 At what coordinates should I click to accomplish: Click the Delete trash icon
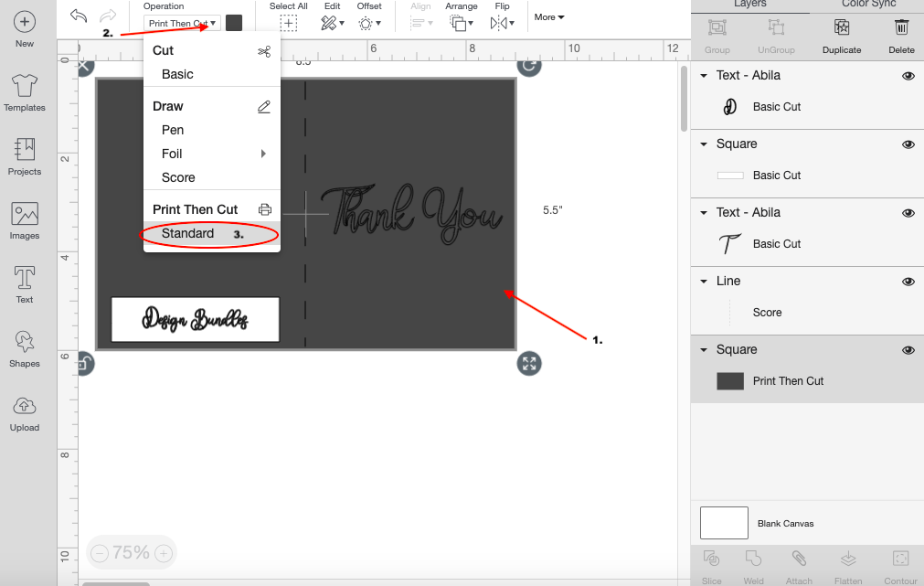pyautogui.click(x=901, y=27)
